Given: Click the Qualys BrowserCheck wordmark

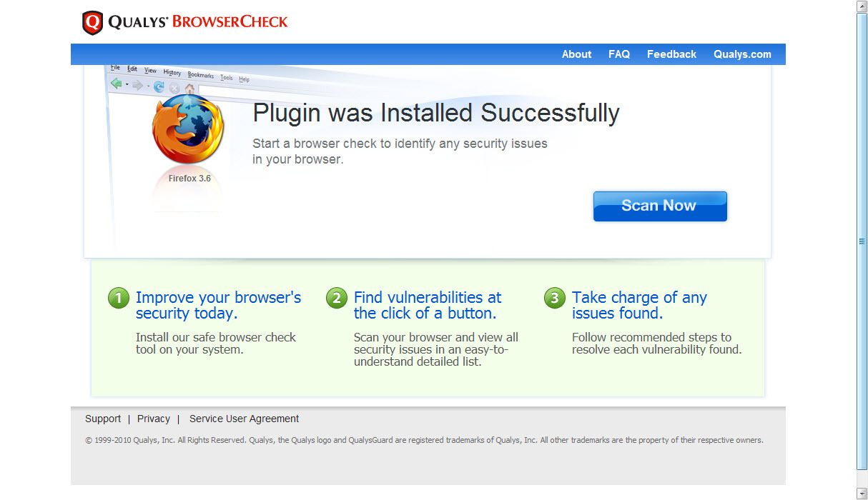Looking at the screenshot, I should point(198,22).
